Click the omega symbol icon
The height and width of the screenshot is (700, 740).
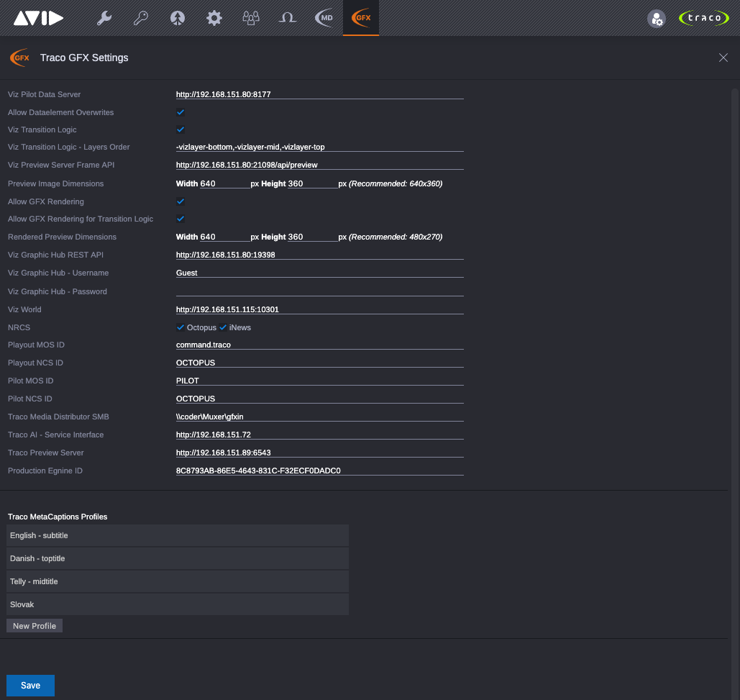pos(287,18)
